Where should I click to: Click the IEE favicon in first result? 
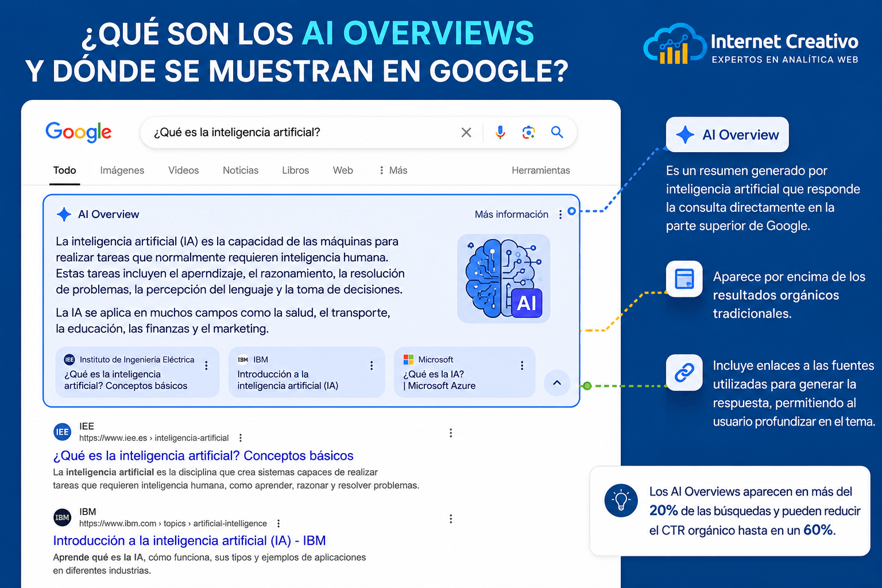62,432
